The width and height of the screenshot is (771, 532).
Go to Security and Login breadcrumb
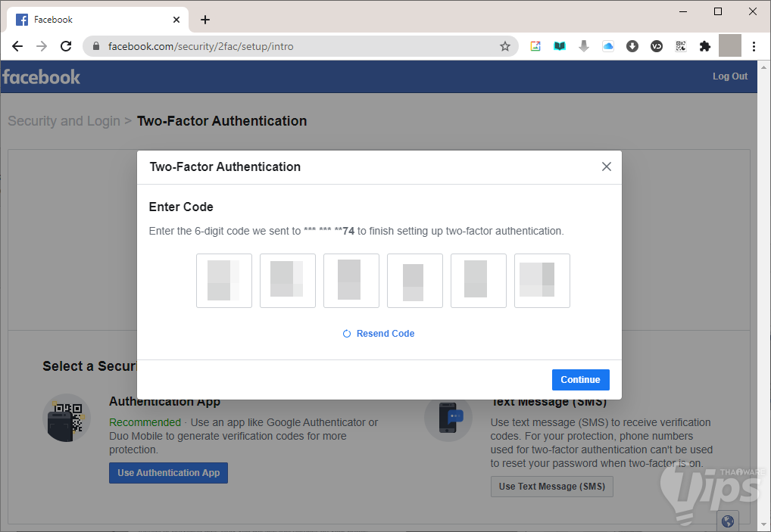[x=64, y=121]
